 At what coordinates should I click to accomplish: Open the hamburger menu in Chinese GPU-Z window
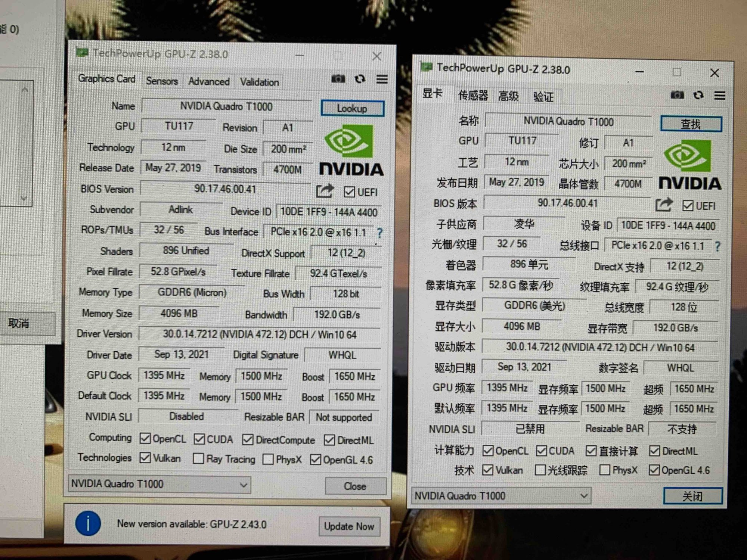pyautogui.click(x=720, y=96)
